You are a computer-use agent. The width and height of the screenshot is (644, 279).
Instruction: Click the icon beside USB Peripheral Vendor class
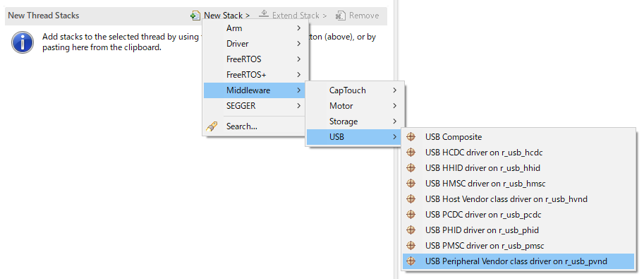(411, 261)
